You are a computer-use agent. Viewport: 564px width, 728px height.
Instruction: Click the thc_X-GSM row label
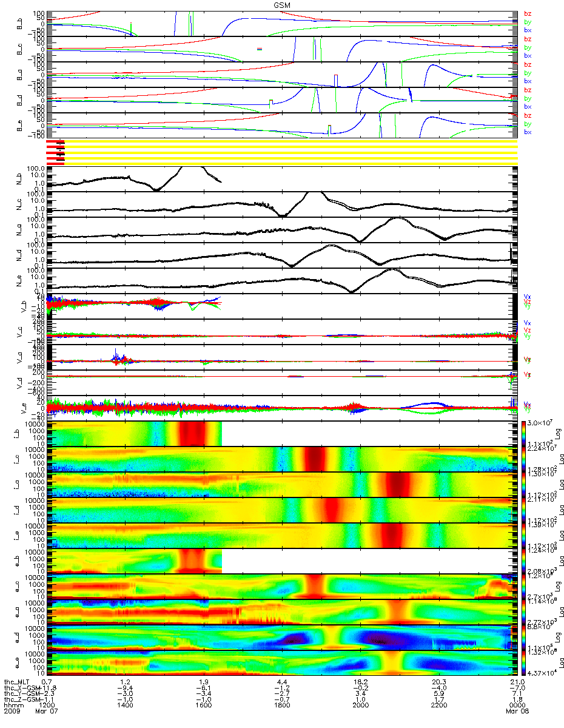[x=21, y=687]
